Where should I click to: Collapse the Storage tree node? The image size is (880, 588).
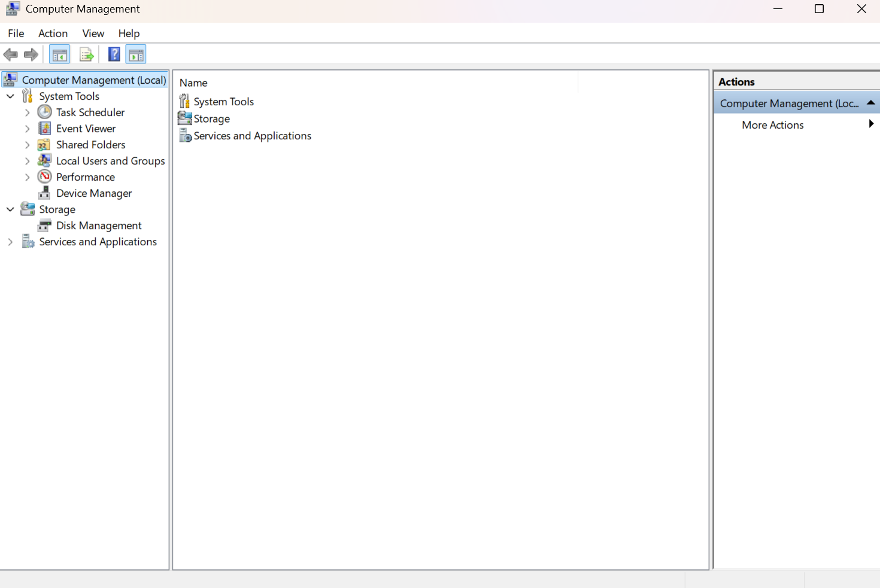pyautogui.click(x=10, y=209)
